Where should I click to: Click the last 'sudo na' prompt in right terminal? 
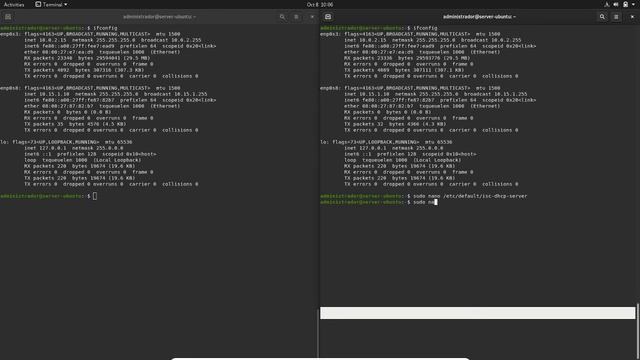click(x=379, y=202)
